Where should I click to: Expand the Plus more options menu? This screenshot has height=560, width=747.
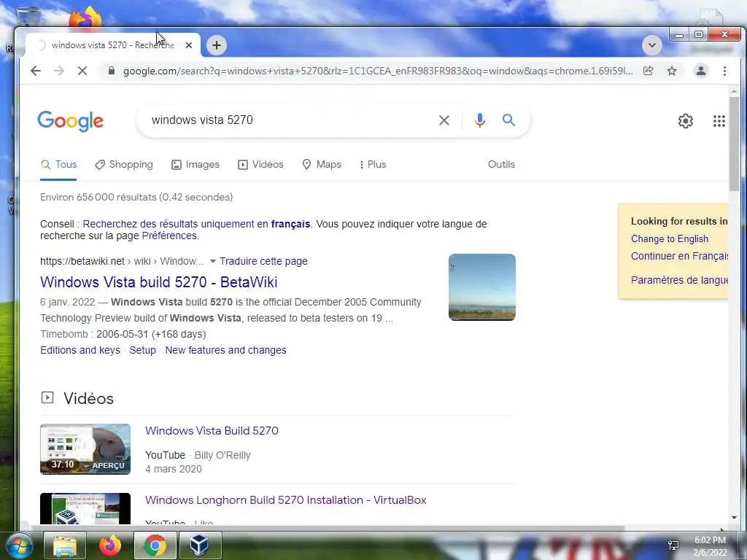pyautogui.click(x=373, y=165)
